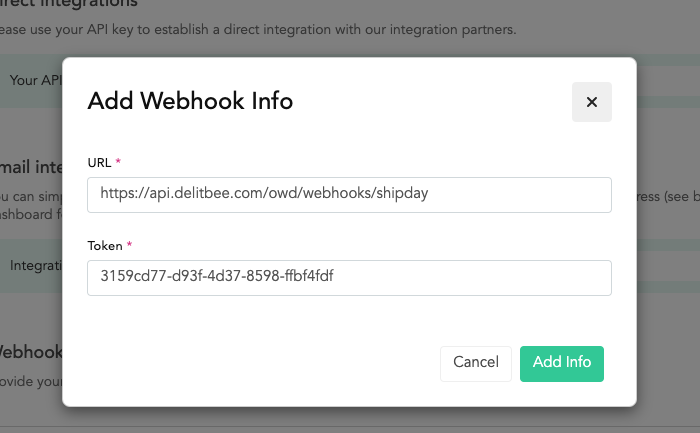Click the dimmed backdrop below the dialog
The width and height of the screenshot is (700, 433).
pos(350,421)
